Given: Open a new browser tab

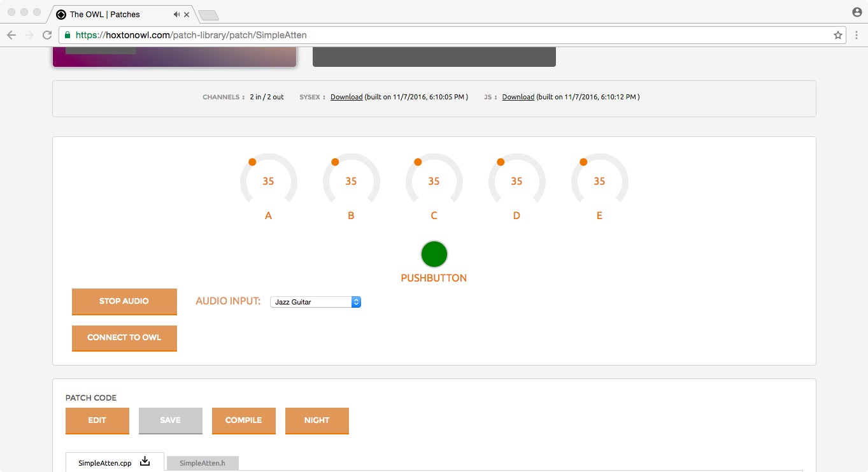Looking at the screenshot, I should click(208, 15).
